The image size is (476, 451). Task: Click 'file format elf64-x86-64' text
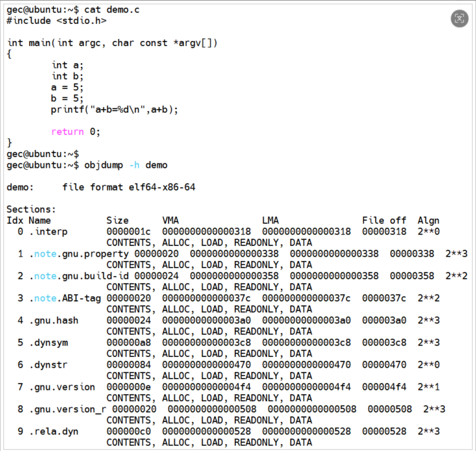[129, 187]
